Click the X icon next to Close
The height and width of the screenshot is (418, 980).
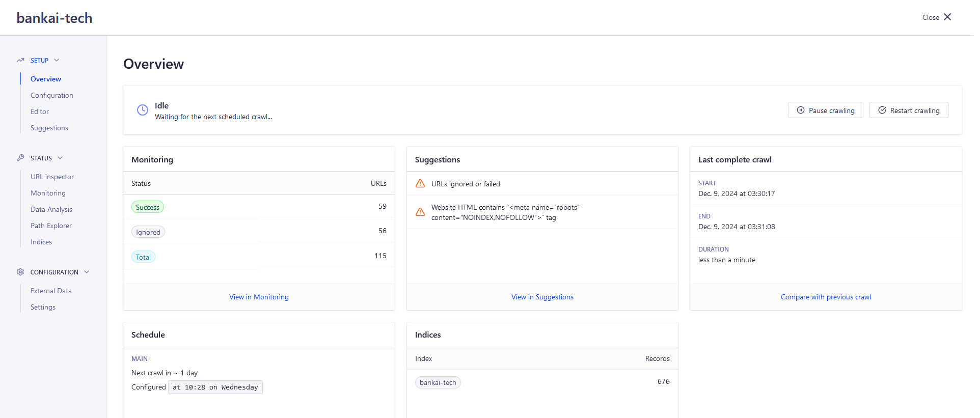(947, 17)
